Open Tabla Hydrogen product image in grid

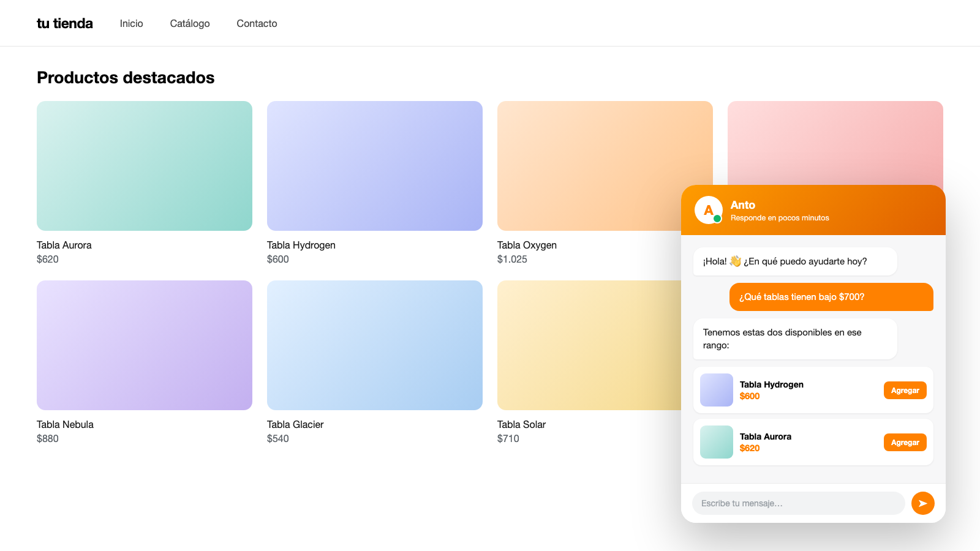375,166
